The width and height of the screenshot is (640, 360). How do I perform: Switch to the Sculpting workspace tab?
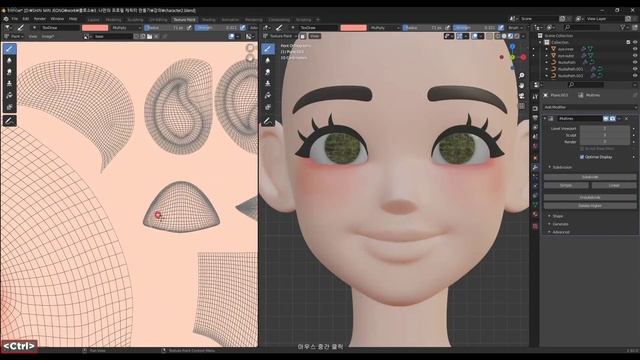135,20
